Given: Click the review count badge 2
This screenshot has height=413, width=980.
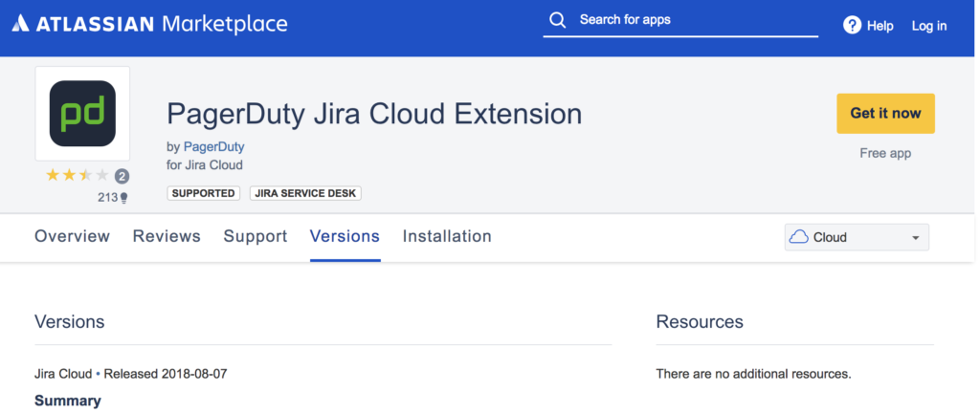Looking at the screenshot, I should 122,177.
